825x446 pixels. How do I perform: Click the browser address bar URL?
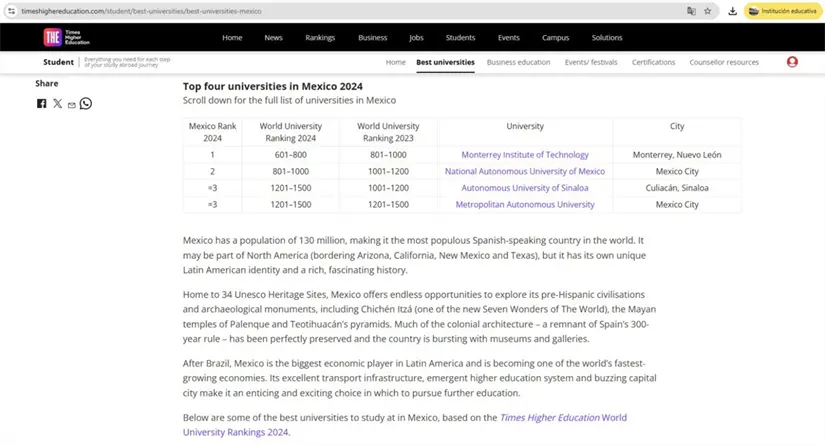[x=140, y=11]
